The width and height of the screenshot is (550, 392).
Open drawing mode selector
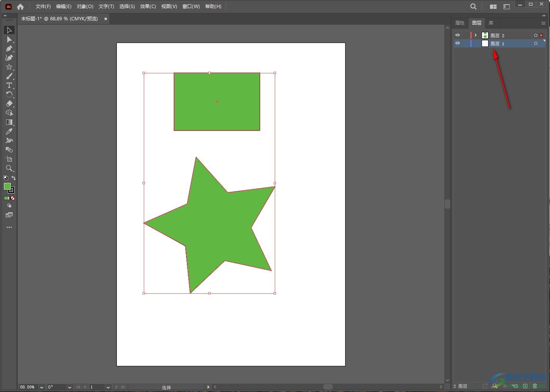[9, 206]
